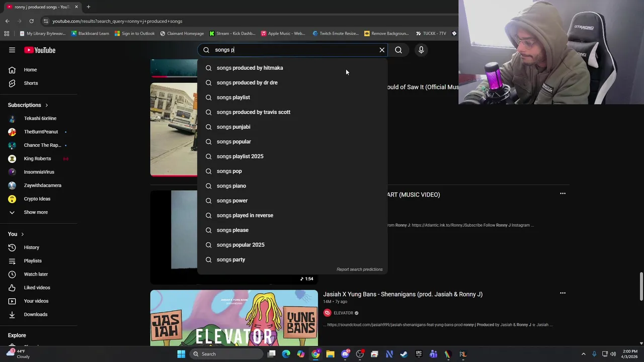Open the YouTube guide hamburger menu
The height and width of the screenshot is (362, 644).
pos(12,50)
